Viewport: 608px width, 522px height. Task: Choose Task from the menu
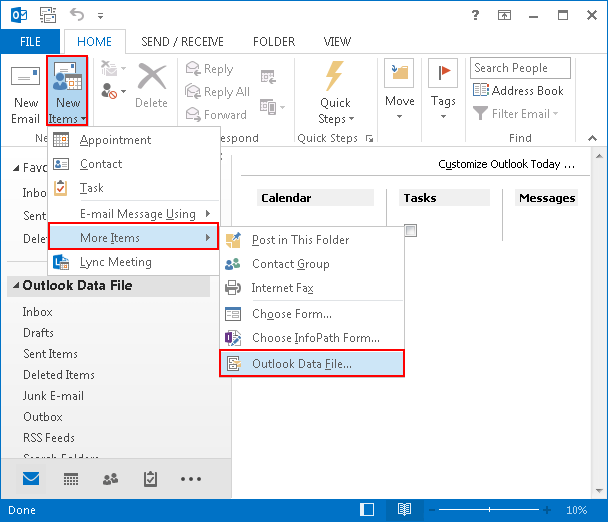click(134, 188)
